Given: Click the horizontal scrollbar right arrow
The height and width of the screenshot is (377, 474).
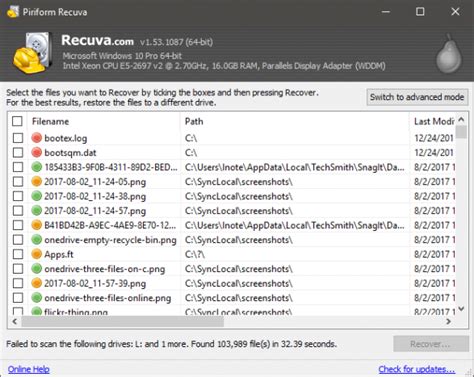Looking at the screenshot, I should tap(449, 321).
